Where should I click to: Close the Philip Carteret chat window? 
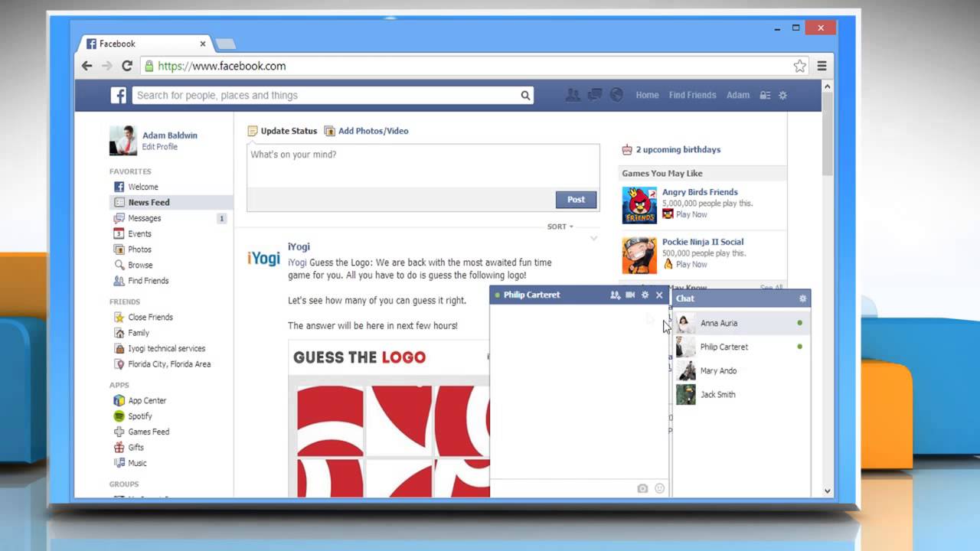click(x=659, y=295)
